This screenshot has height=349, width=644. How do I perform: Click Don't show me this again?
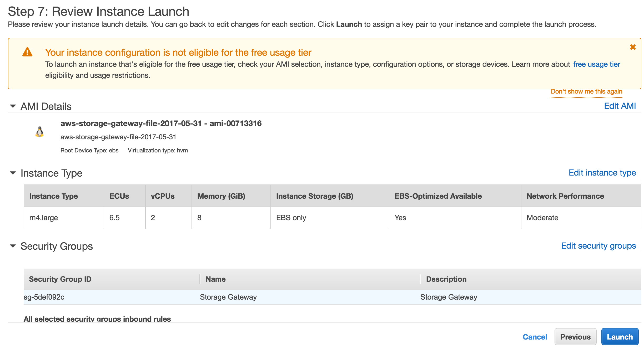pos(586,91)
